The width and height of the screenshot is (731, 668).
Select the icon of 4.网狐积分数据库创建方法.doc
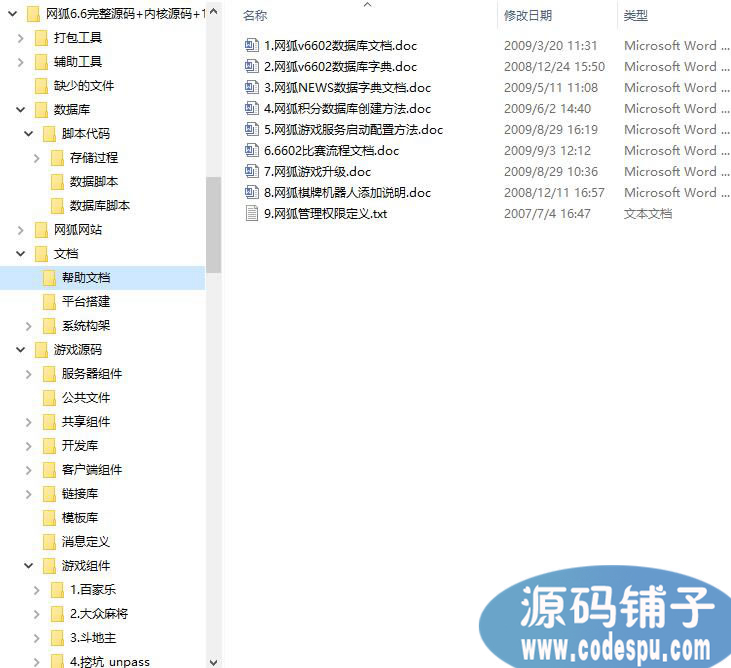pos(252,108)
